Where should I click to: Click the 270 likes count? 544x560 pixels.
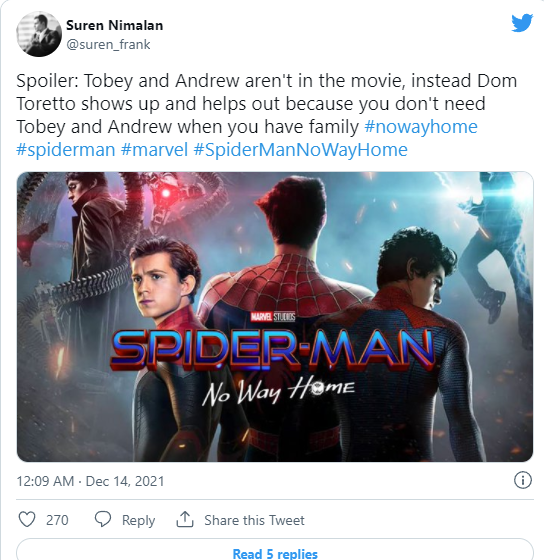[x=57, y=520]
